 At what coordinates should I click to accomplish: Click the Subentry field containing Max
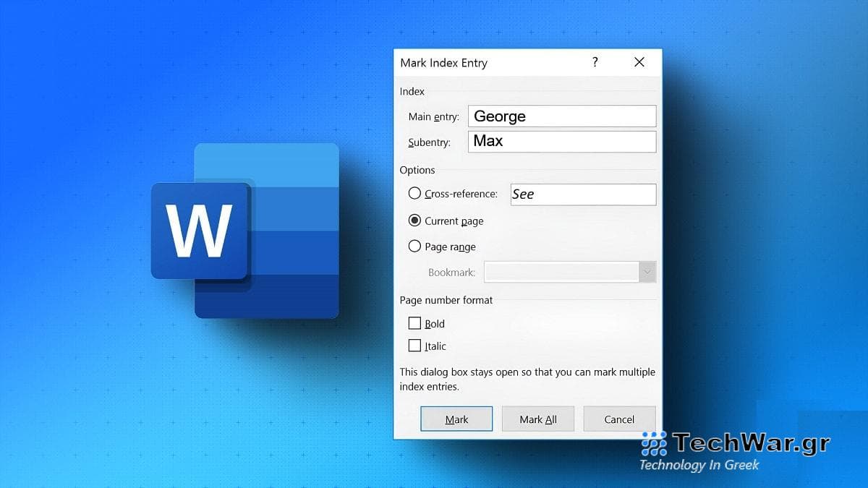click(562, 141)
